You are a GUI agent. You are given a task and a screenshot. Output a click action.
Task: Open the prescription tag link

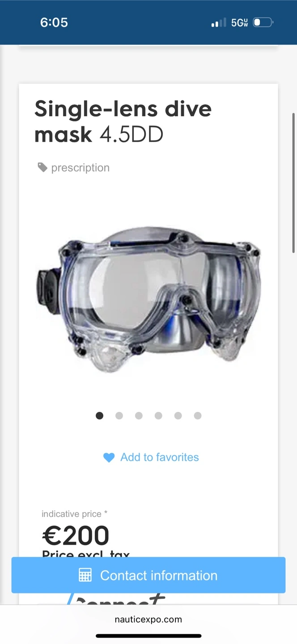coord(81,168)
